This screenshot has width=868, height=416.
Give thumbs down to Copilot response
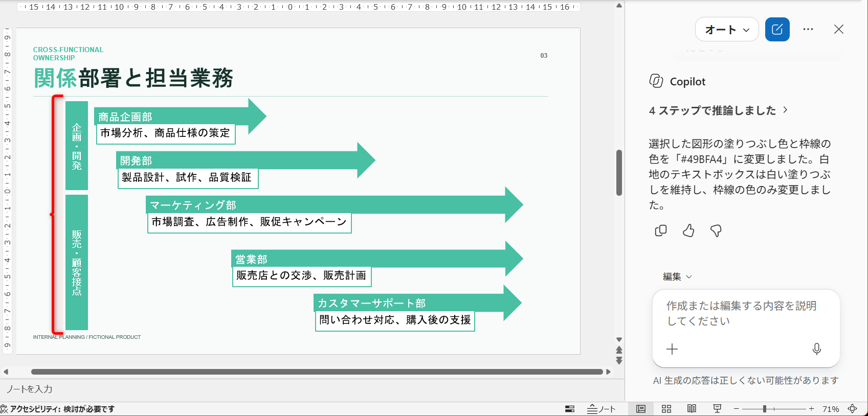click(x=716, y=230)
